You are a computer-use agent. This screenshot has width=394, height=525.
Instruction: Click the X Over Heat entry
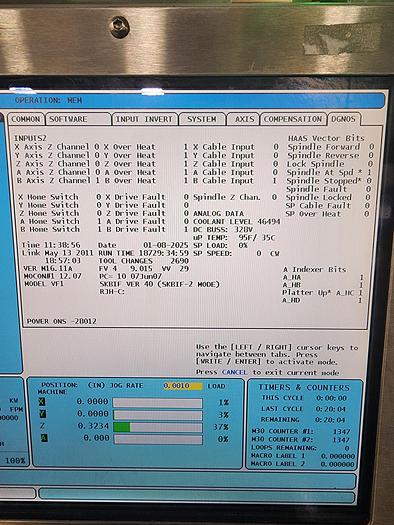tap(146, 147)
